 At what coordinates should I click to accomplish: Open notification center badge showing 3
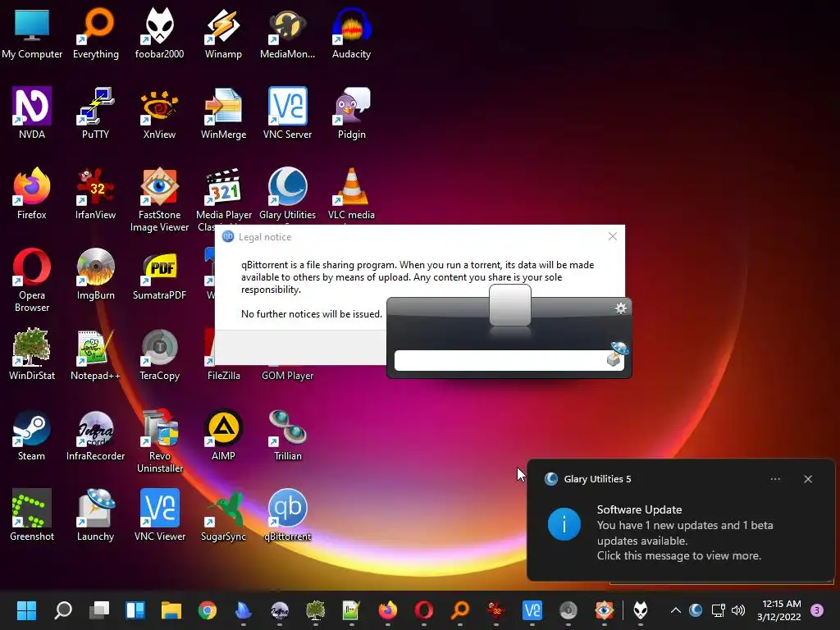click(817, 609)
